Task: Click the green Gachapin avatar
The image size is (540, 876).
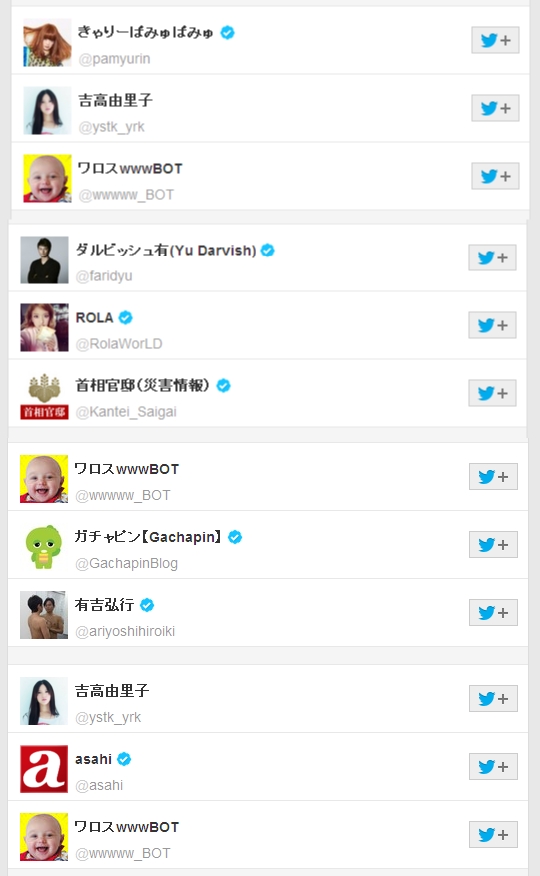Action: click(44, 547)
